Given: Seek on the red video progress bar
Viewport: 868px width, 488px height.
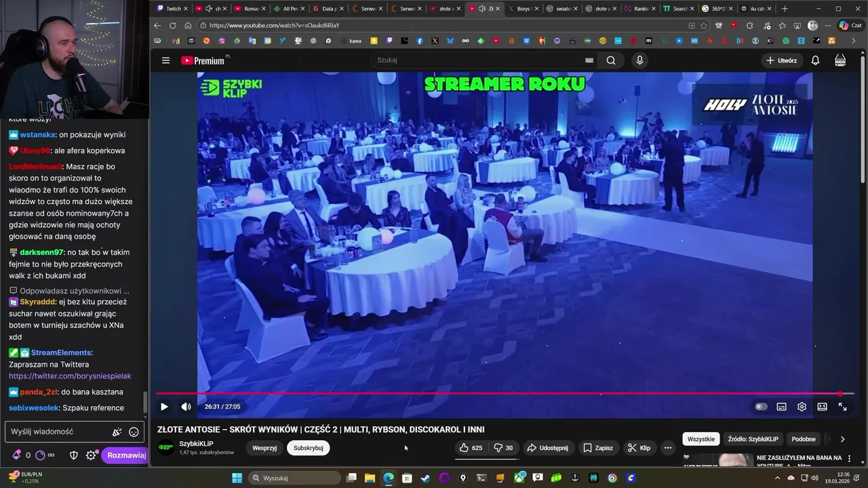Looking at the screenshot, I should coord(505,393).
